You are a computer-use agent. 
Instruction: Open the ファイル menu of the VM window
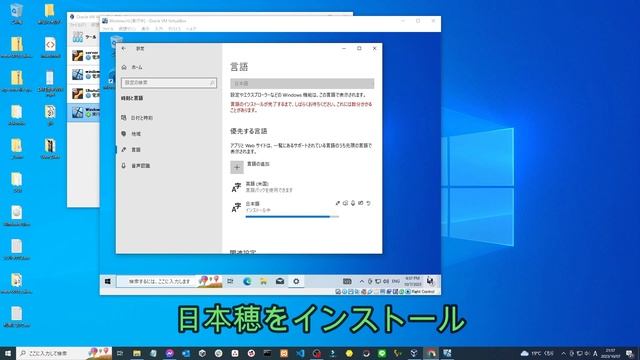pyautogui.click(x=108, y=29)
